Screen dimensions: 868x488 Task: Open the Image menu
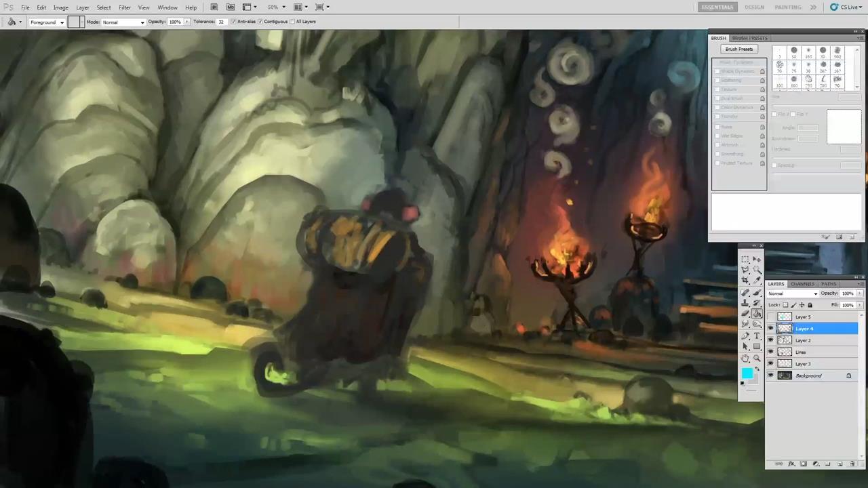coord(60,7)
